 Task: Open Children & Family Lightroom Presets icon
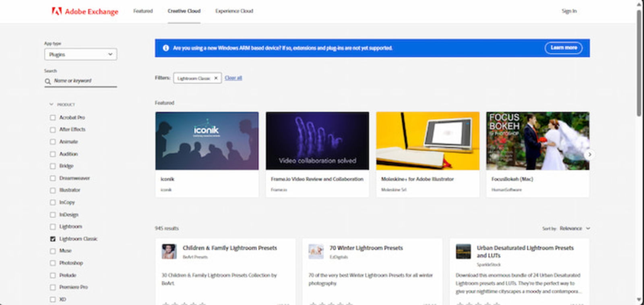tap(169, 251)
